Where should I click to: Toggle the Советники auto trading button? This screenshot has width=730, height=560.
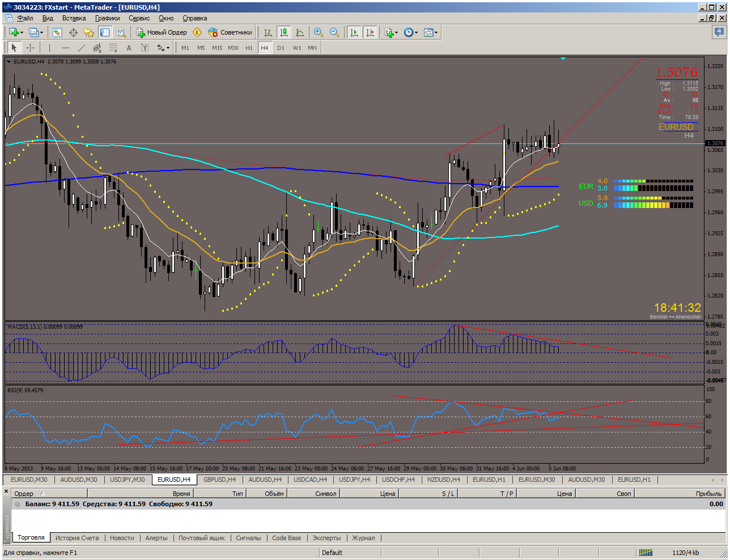click(230, 32)
